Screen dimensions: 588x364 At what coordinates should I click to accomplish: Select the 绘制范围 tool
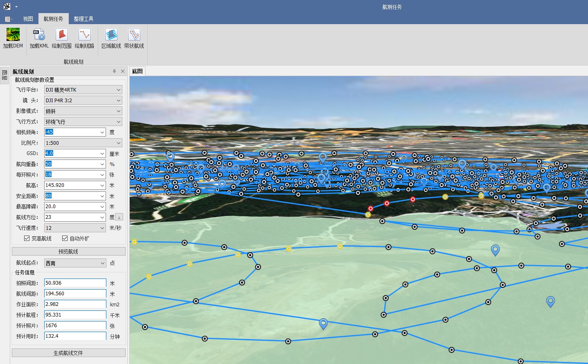click(62, 38)
